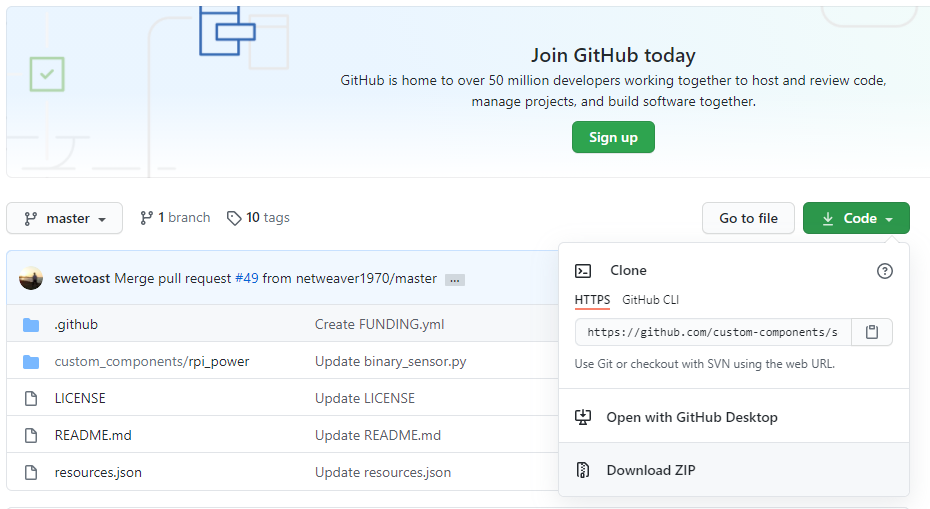The height and width of the screenshot is (509, 930).
Task: Click the swetoast avatar thumbnail
Action: [x=31, y=279]
